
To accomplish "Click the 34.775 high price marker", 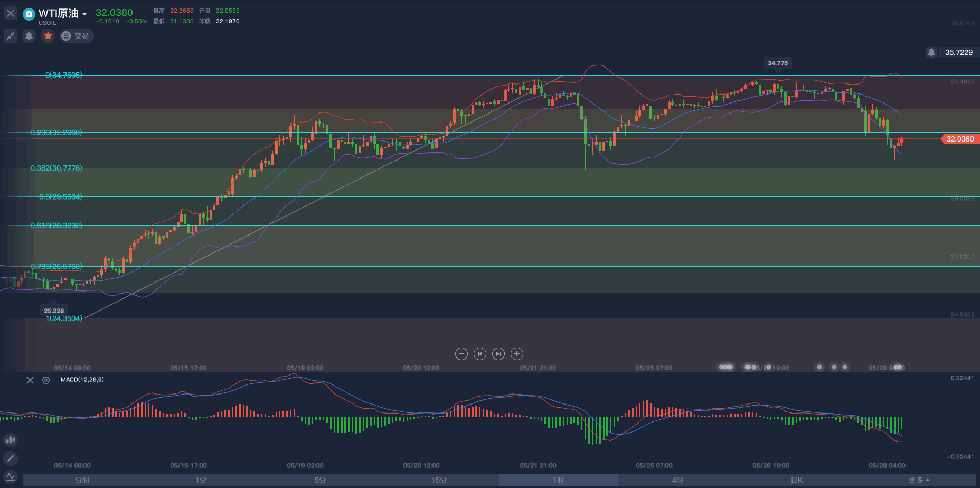I will [778, 63].
